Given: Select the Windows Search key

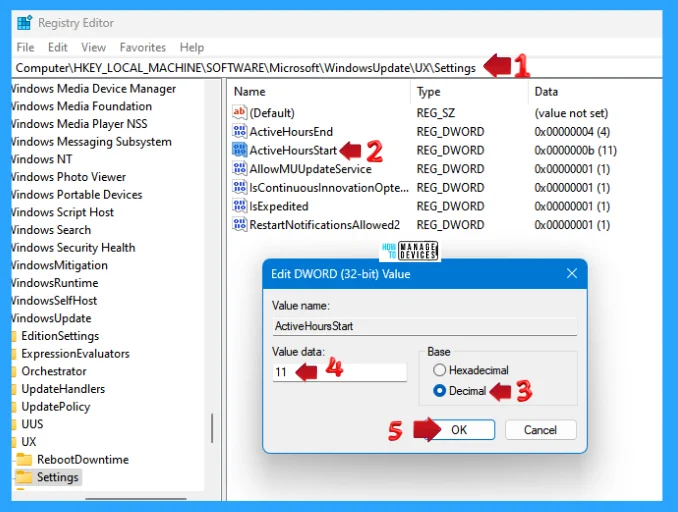Looking at the screenshot, I should [x=51, y=230].
